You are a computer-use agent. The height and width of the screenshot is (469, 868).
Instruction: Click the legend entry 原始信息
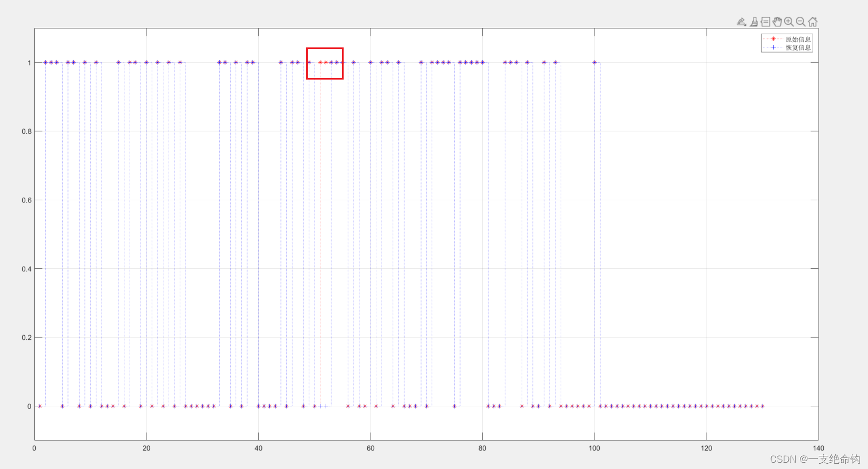(798, 40)
